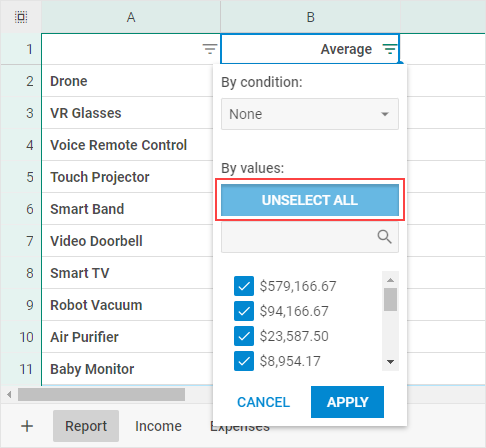Screen dimensions: 486x448
Task: Click CANCEL in the filter popup
Action: [x=263, y=402]
